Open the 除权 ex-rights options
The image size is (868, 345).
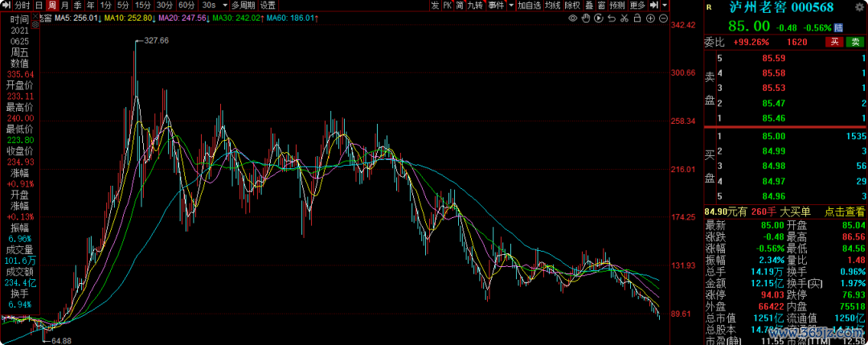tap(573, 6)
